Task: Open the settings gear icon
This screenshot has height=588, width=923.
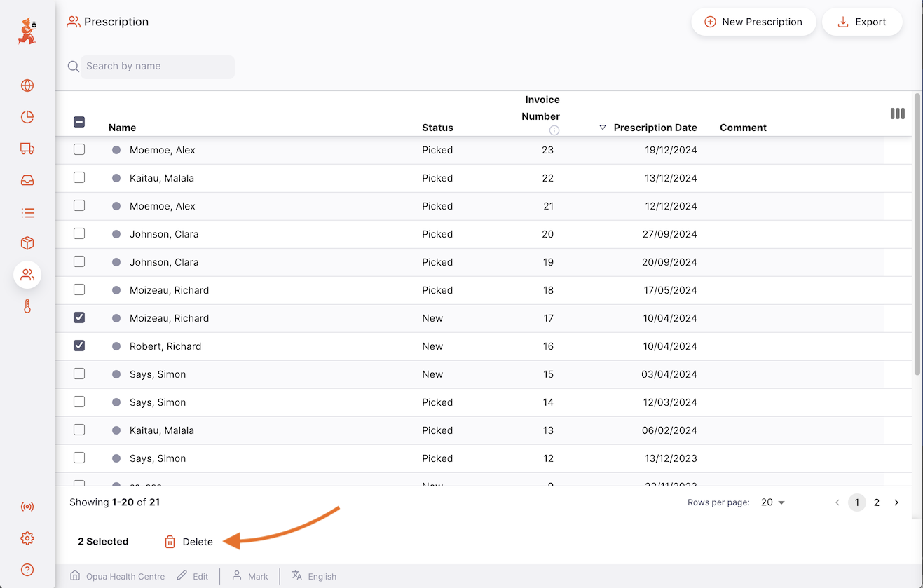Action: [27, 538]
